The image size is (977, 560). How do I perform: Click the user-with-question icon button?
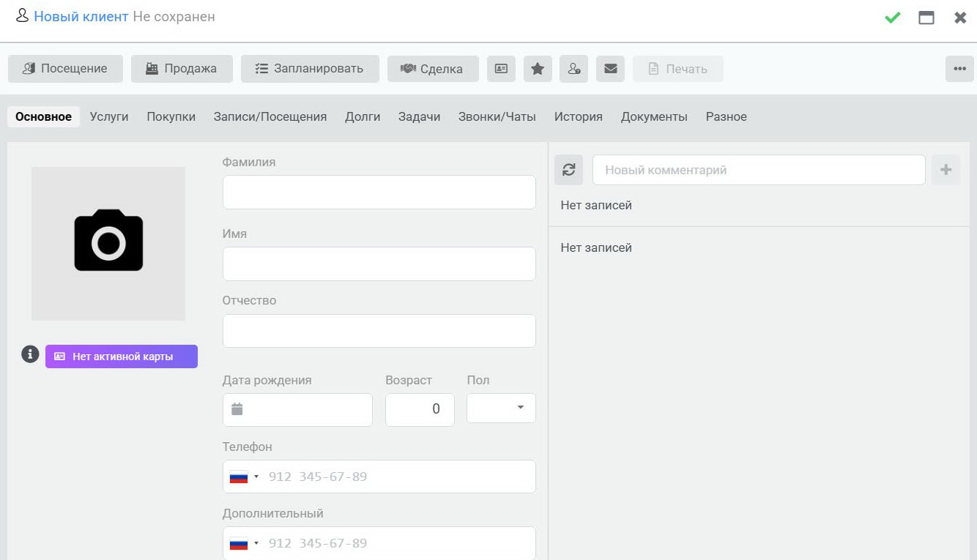574,69
